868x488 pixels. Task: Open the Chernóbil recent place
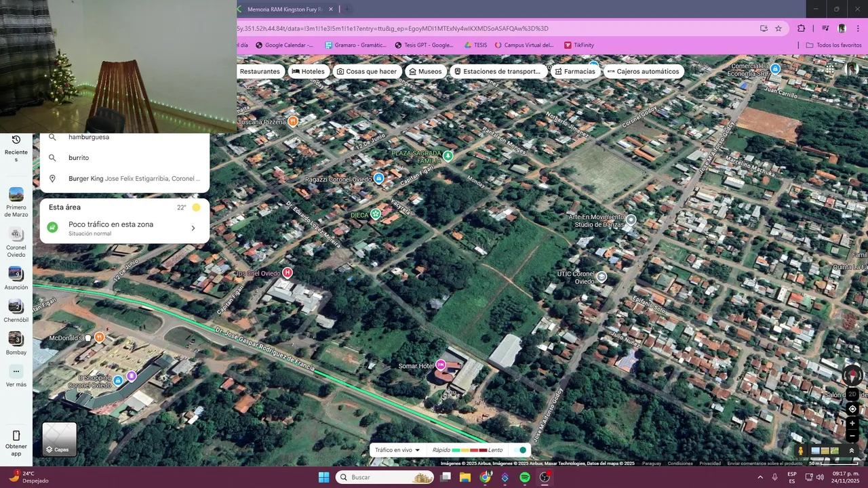pyautogui.click(x=16, y=311)
